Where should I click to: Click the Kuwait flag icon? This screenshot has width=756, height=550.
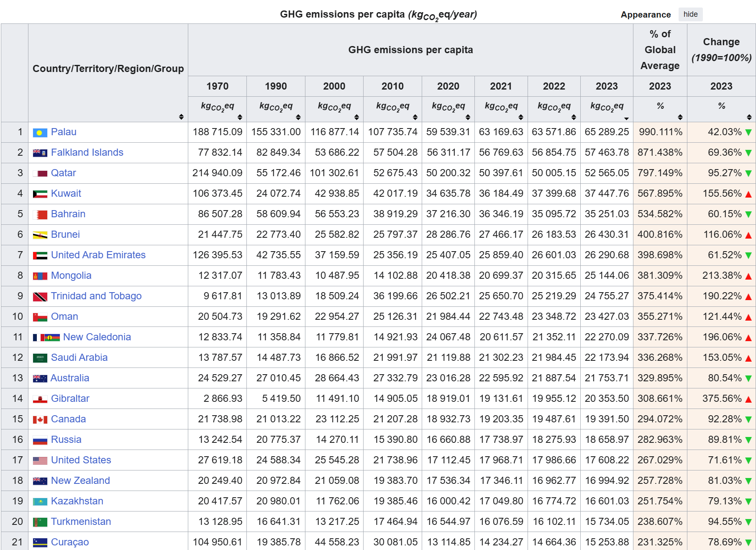[x=40, y=194]
